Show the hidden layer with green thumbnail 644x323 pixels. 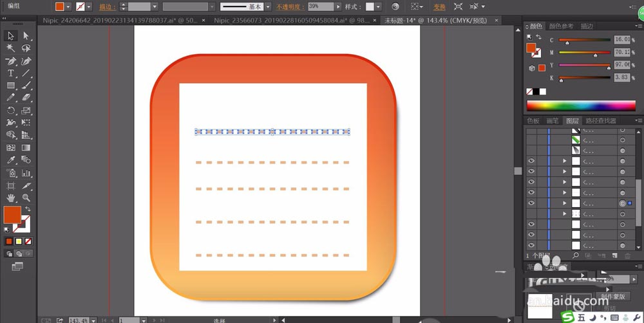pyautogui.click(x=531, y=140)
